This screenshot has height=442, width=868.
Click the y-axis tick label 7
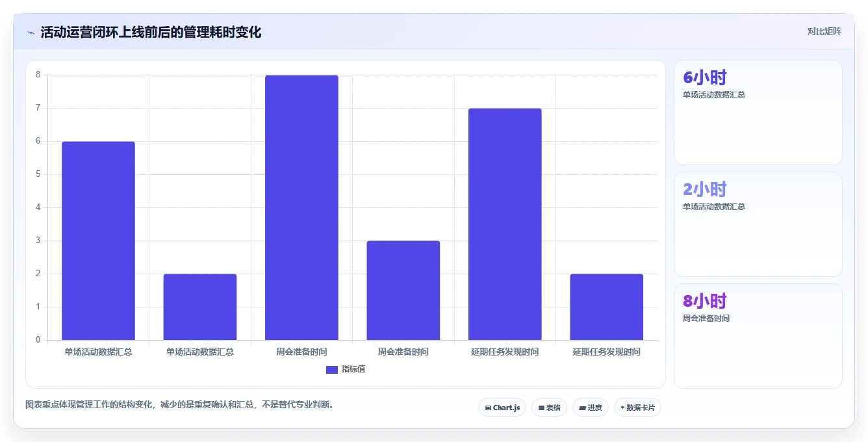click(38, 108)
